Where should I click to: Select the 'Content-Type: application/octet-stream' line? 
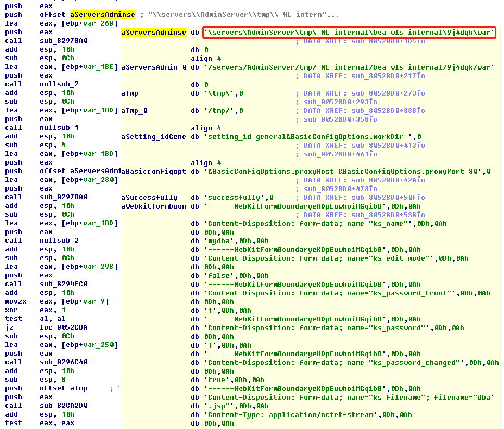308,414
